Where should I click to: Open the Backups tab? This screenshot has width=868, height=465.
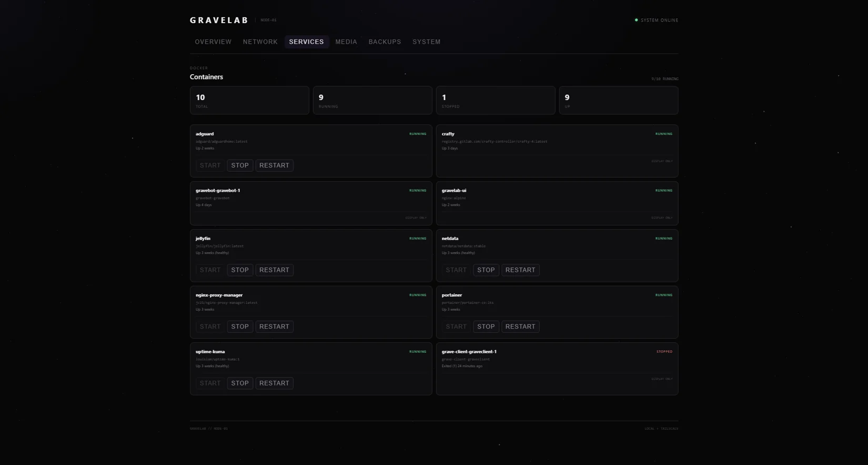click(x=385, y=42)
